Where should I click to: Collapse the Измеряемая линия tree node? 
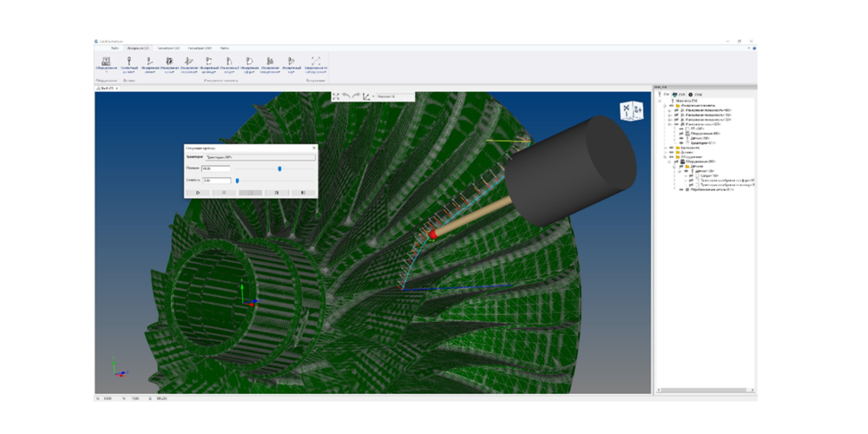pyautogui.click(x=669, y=124)
